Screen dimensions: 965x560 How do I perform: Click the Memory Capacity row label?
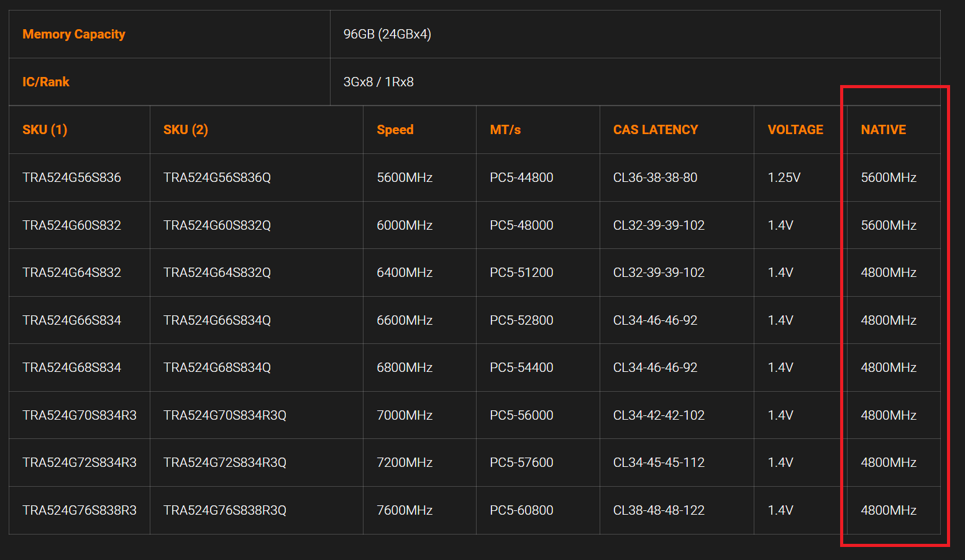pyautogui.click(x=74, y=34)
